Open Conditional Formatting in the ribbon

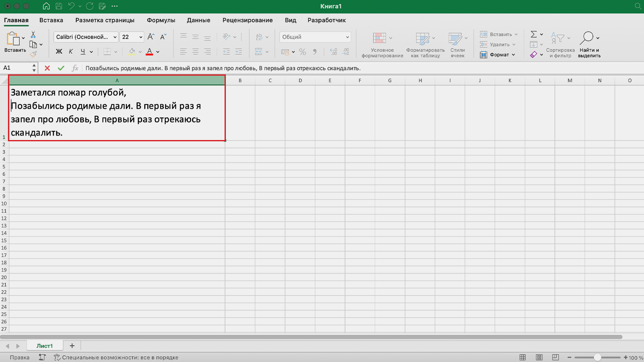[382, 45]
